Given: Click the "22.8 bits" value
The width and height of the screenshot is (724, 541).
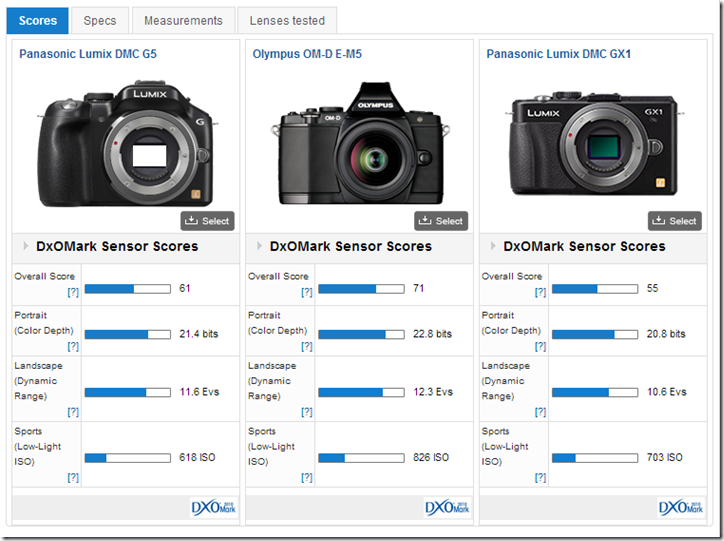Looking at the screenshot, I should [432, 334].
